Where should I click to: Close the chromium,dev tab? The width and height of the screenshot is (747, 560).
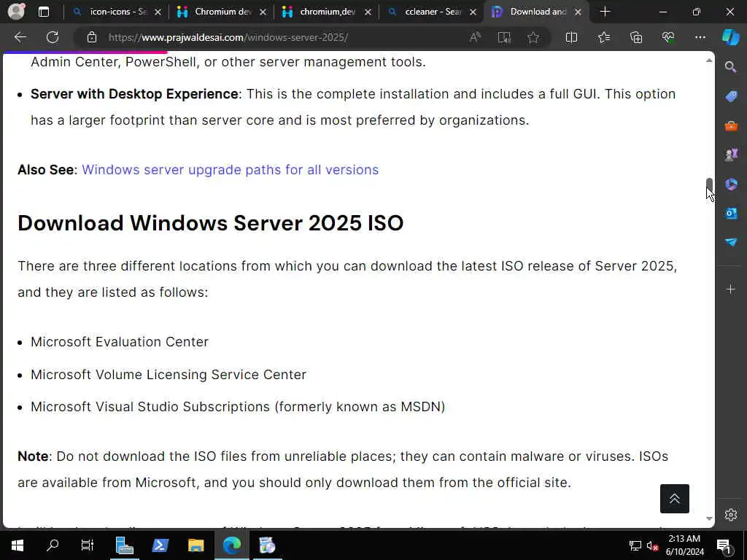tap(368, 12)
